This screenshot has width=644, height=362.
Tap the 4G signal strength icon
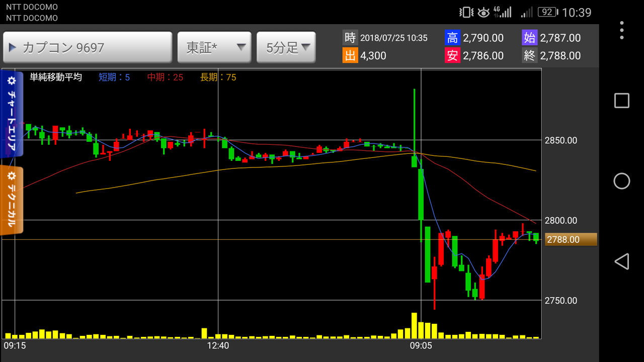coord(502,12)
